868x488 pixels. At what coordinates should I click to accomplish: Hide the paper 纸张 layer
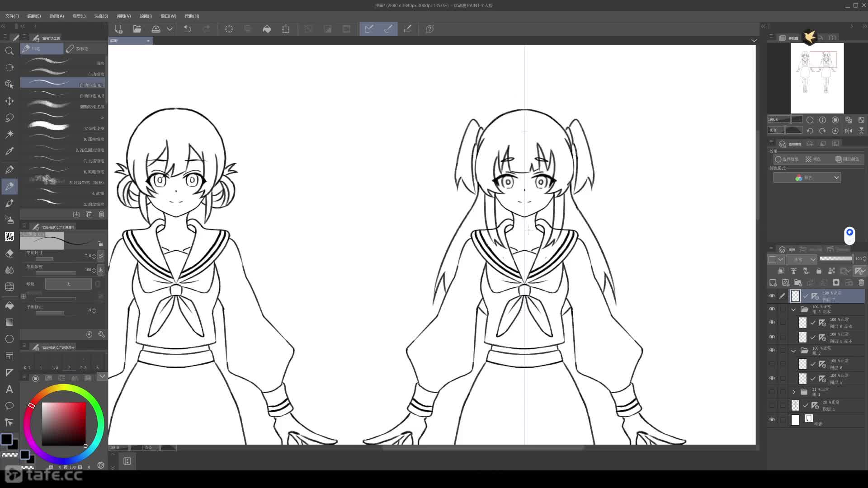pyautogui.click(x=772, y=420)
